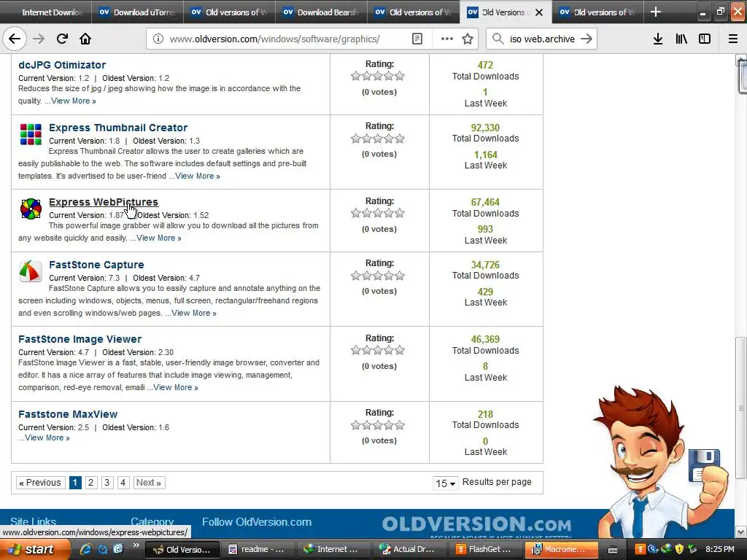Screen dimensions: 747x560
Task: Click FastStone Capture app icon
Action: [x=31, y=271]
